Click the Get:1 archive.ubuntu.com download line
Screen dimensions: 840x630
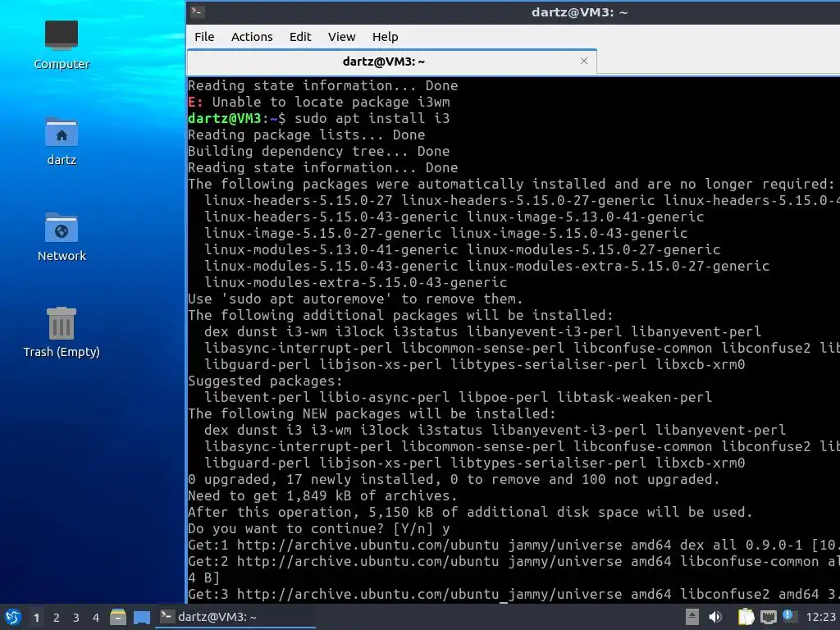[514, 546]
